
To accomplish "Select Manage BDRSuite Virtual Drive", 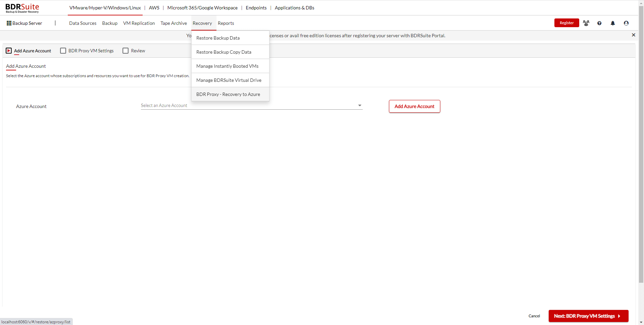I will pos(230,80).
